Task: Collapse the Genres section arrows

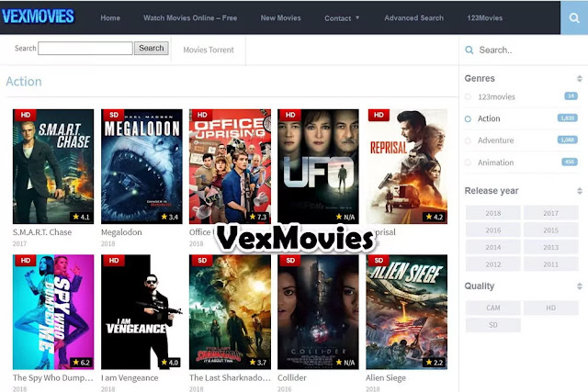Action: [x=580, y=78]
